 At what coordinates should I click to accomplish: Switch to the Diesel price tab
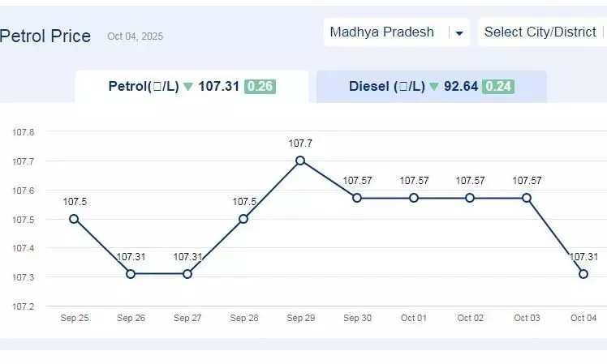(x=431, y=87)
